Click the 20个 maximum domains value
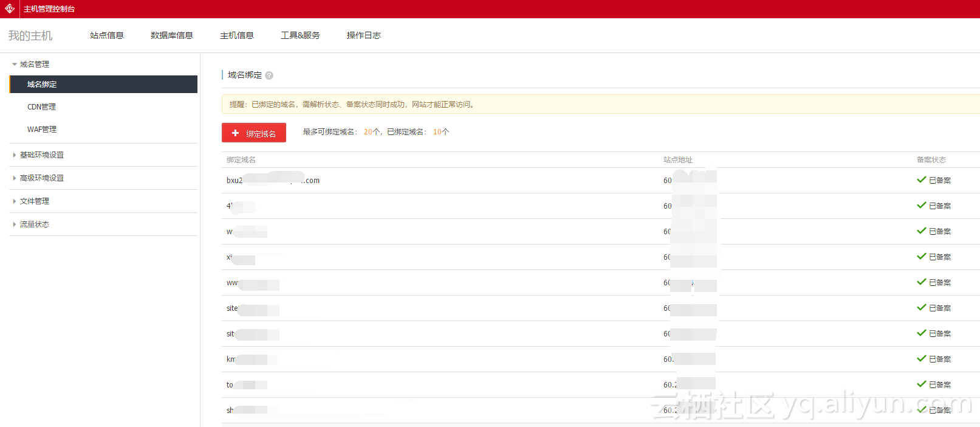 (372, 132)
